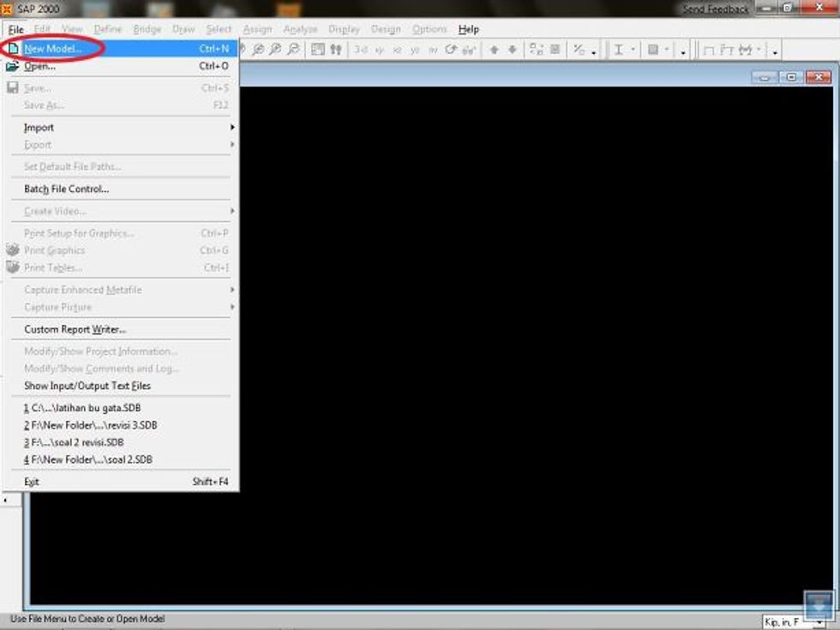Click the folder icon beside Open...
Screen dimensions: 840x630
12,66
